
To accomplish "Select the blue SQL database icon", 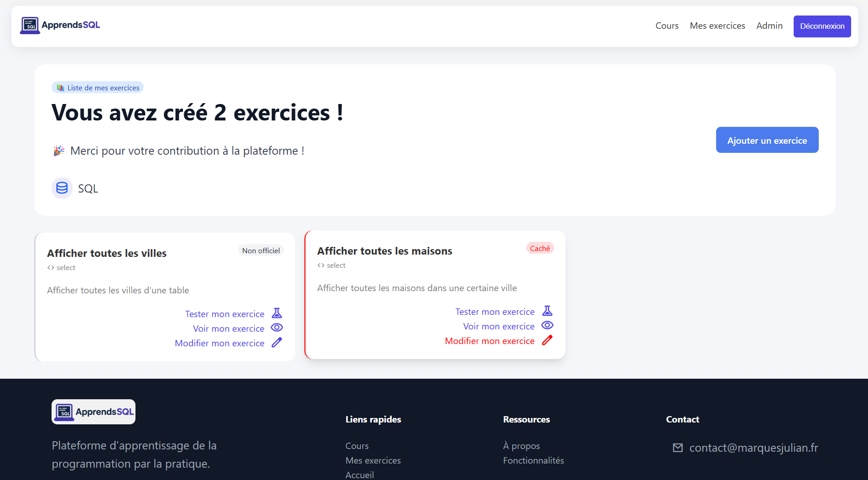I will pos(62,188).
